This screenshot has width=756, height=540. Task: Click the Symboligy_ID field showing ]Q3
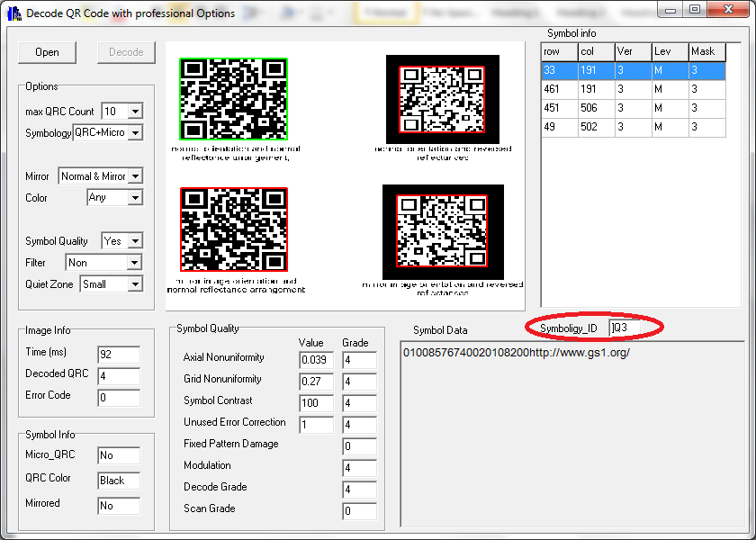click(x=625, y=328)
